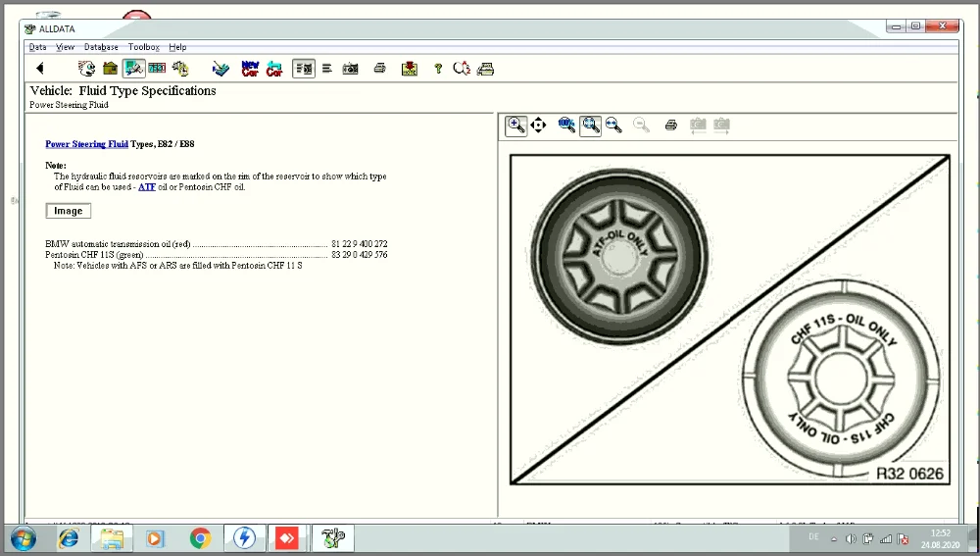
Task: Click the ATF-OIL ONLY reservoir cap picture
Action: (619, 256)
